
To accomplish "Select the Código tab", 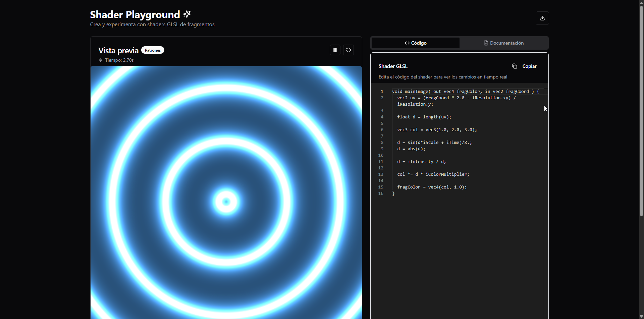I will click(x=415, y=43).
